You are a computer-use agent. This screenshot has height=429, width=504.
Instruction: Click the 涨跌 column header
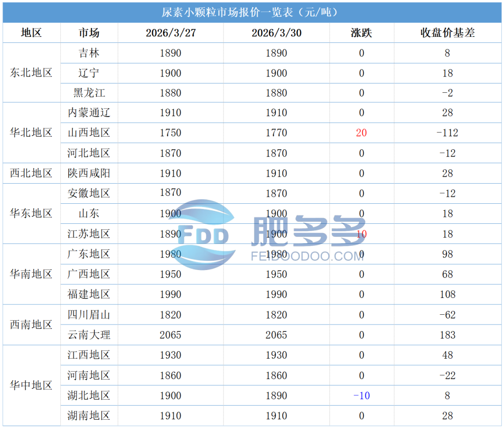click(362, 33)
